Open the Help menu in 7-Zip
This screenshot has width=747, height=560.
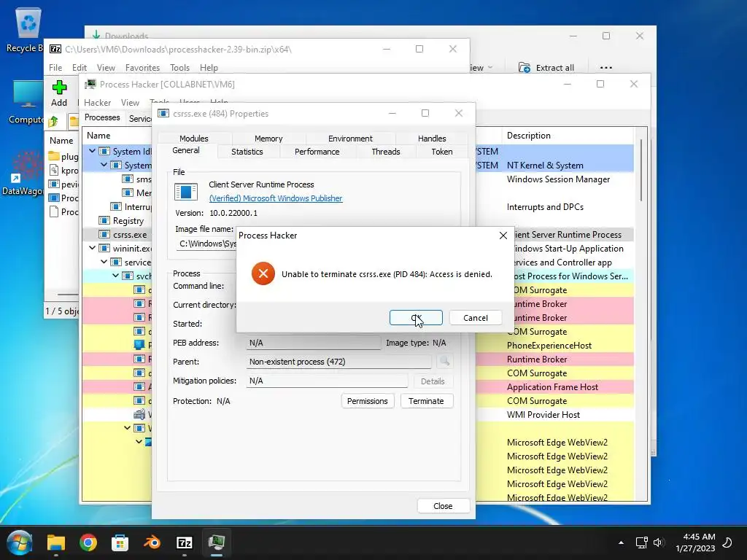[209, 68]
